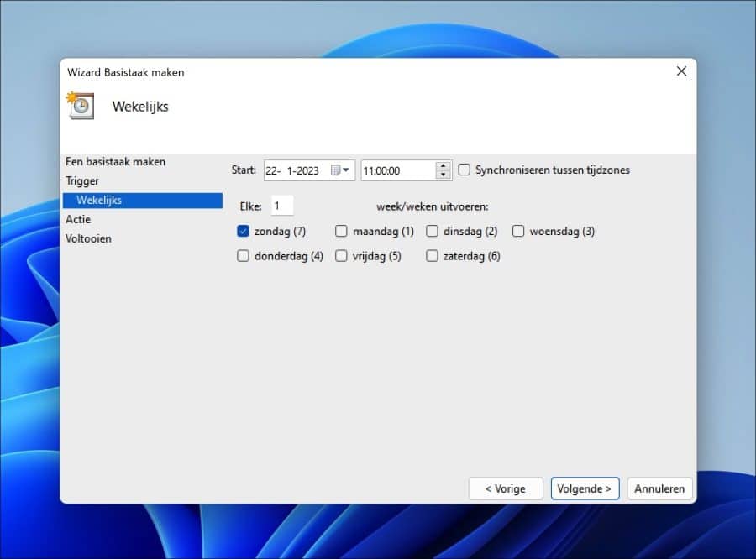Screen dimensions: 756x559
Task: Click the Elke weeks number field
Action: click(282, 206)
